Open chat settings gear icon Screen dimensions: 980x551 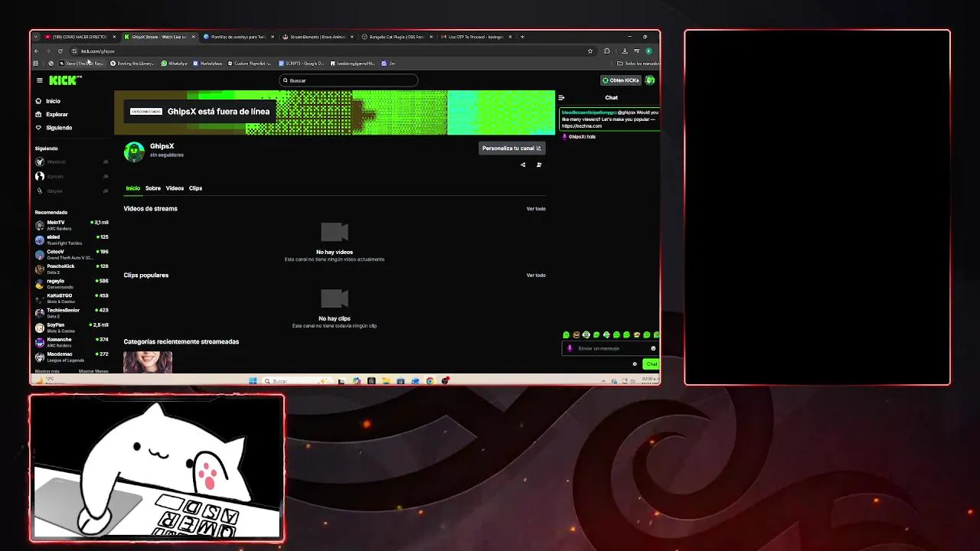(635, 364)
